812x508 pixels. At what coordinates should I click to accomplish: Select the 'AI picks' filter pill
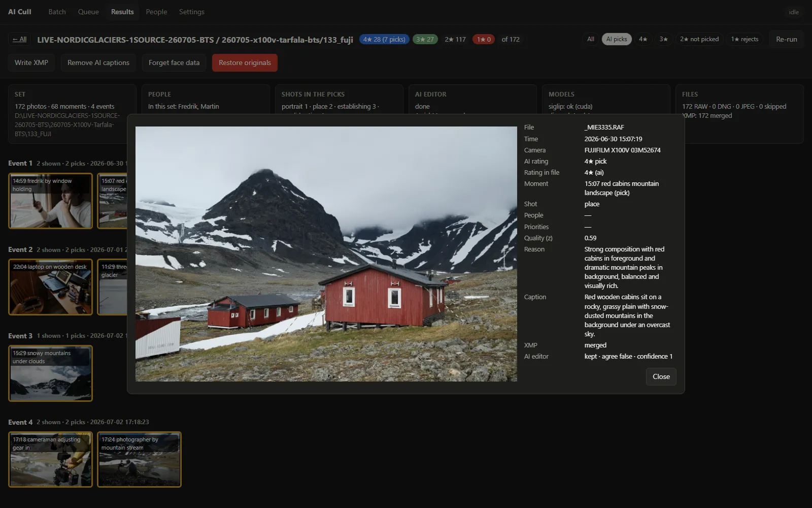click(617, 39)
